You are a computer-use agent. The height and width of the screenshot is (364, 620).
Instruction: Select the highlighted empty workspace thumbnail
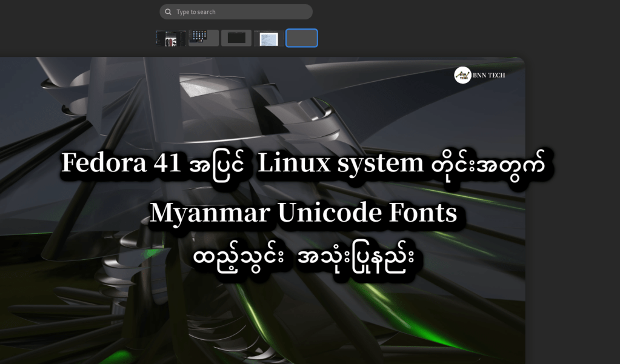coord(302,38)
